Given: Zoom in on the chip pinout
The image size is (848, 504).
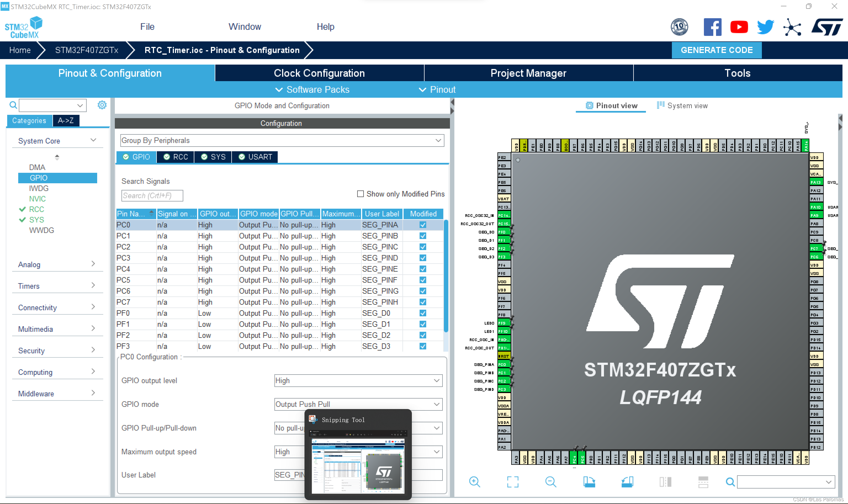Looking at the screenshot, I should coord(475,482).
